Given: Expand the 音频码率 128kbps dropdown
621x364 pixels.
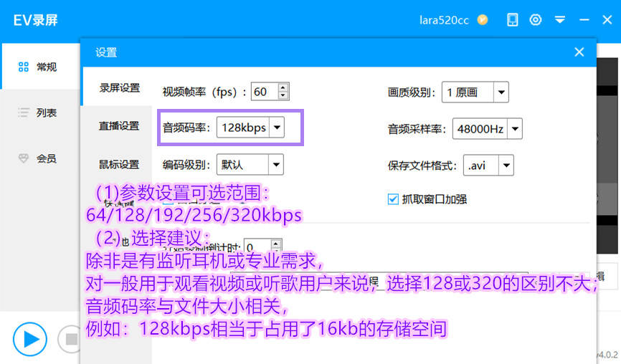Looking at the screenshot, I should [277, 128].
